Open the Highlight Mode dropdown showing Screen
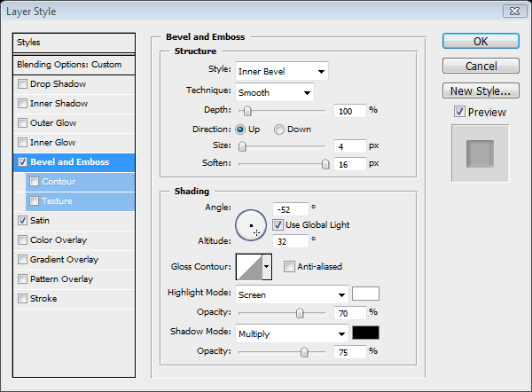Screen dimensions: 532x392 point(291,294)
